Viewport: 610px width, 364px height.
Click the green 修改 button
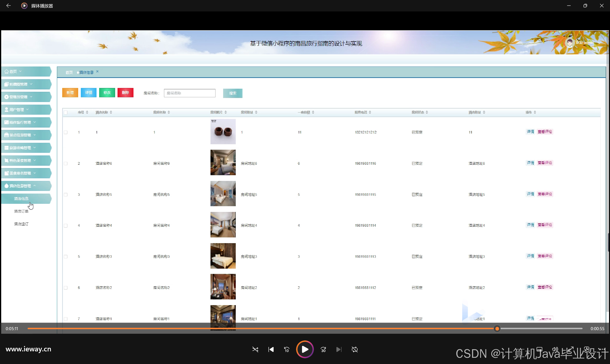(x=107, y=93)
